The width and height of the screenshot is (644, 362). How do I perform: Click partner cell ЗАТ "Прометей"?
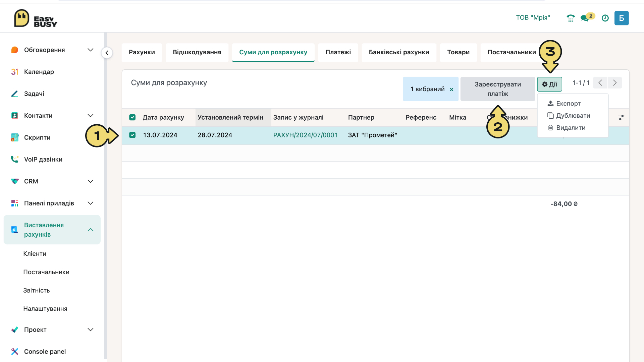click(373, 135)
